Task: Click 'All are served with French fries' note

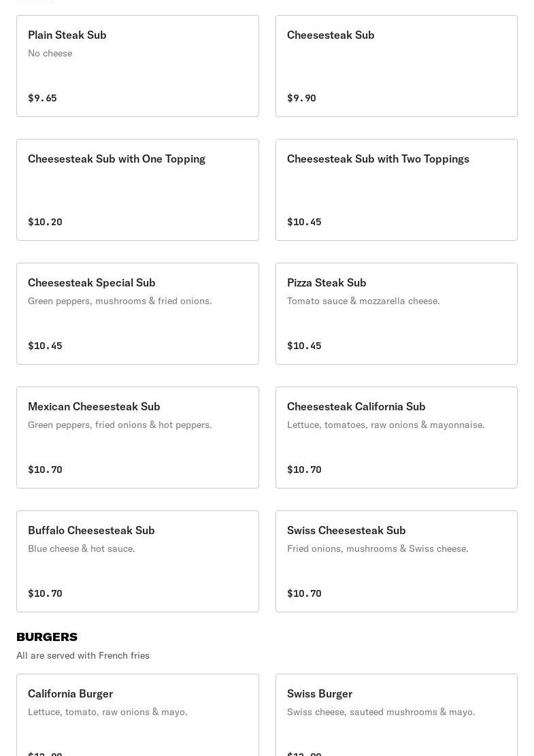Action: [83, 655]
